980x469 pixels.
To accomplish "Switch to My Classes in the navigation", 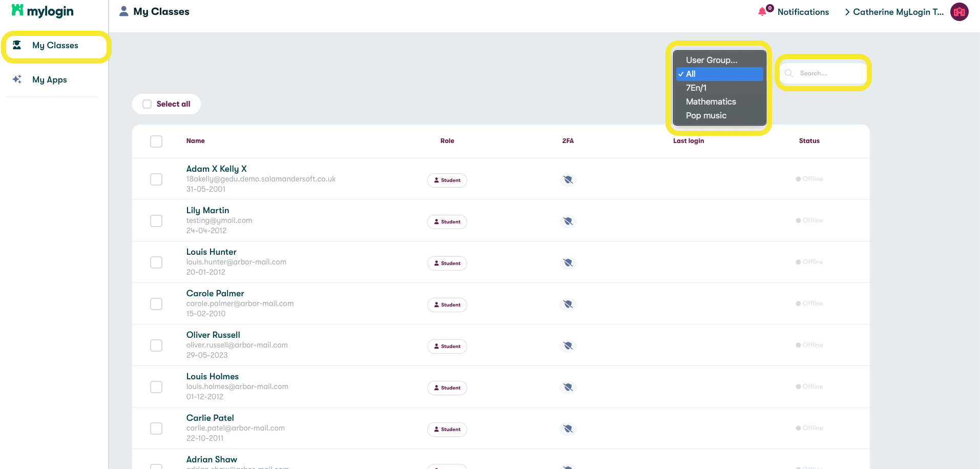I will pos(55,45).
